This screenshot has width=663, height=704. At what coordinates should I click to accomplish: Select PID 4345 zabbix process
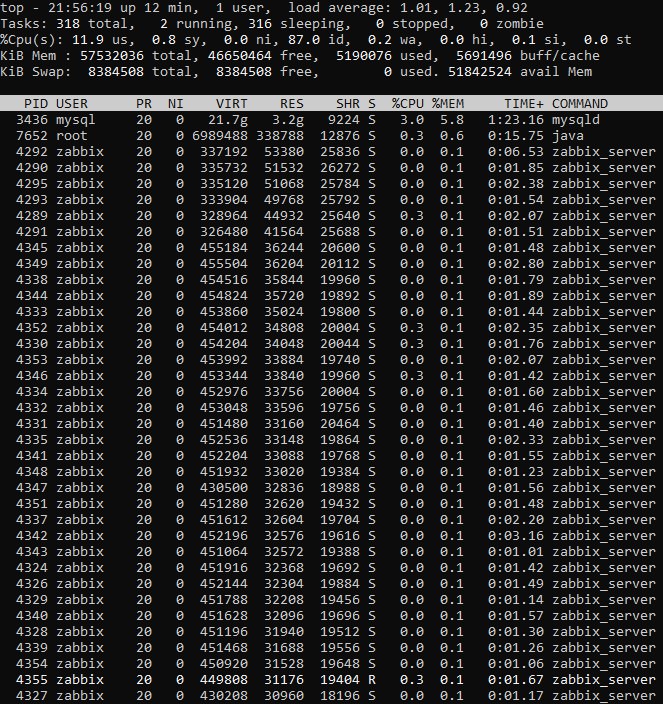click(x=31, y=248)
